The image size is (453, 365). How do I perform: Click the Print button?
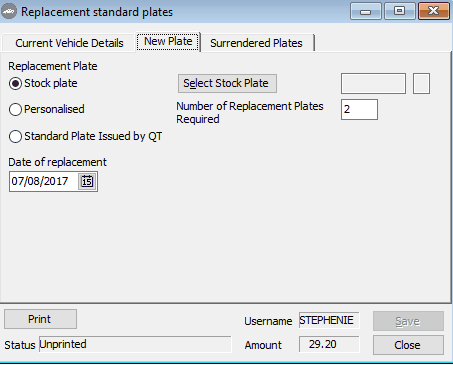[x=40, y=319]
